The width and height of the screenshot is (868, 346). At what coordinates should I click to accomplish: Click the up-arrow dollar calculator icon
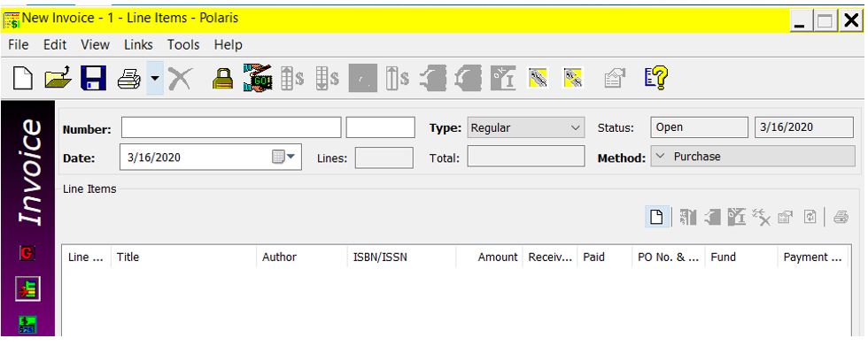pyautogui.click(x=292, y=78)
